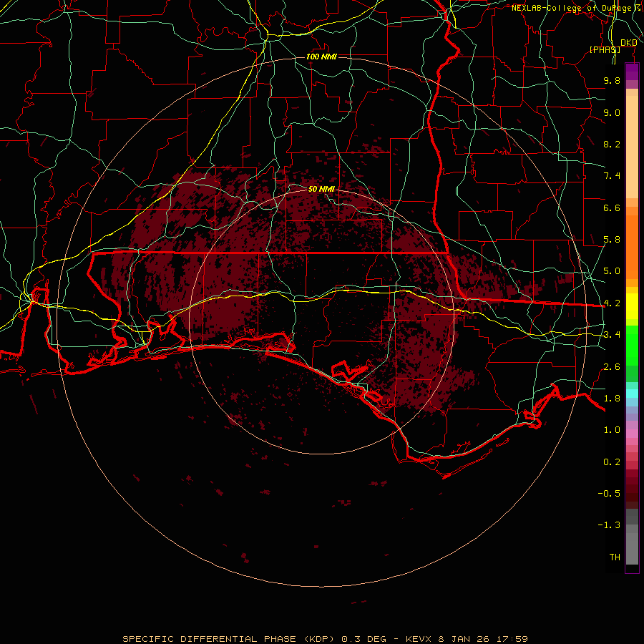Click the [PHAS] units label
This screenshot has width=644, height=644.
coord(605,49)
